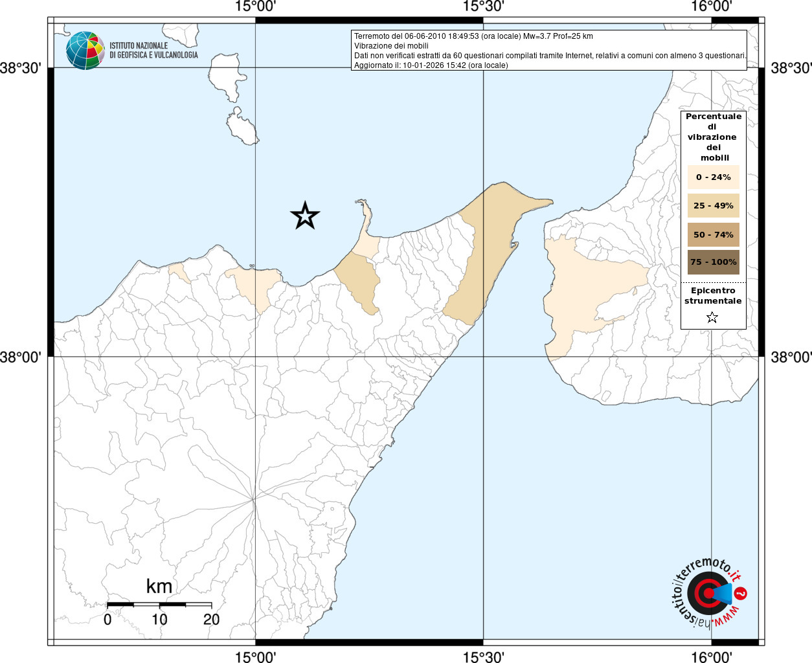Image resolution: width=812 pixels, height=663 pixels.
Task: Click the epicenter star on the sea
Action: (x=305, y=216)
